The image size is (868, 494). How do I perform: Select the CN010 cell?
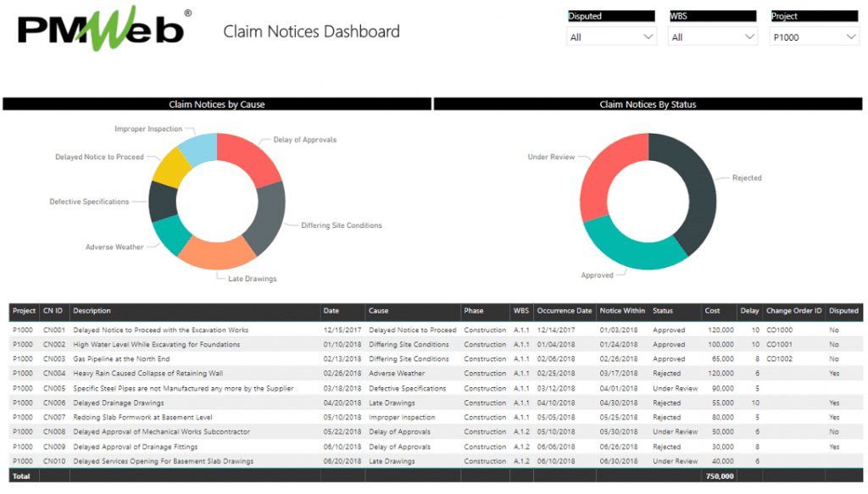point(54,461)
